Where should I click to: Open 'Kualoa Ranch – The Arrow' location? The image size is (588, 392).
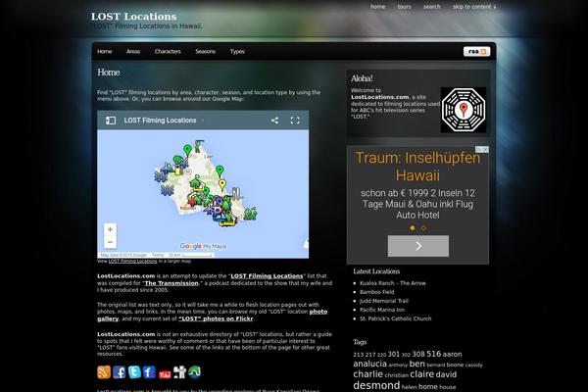[393, 283]
